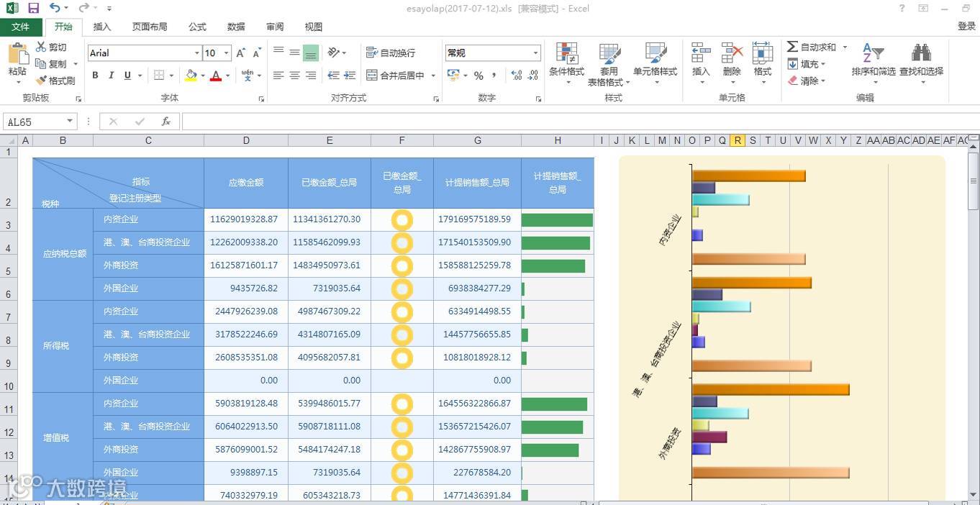Open Customize Quick Access Toolbar dropdown

pyautogui.click(x=109, y=9)
